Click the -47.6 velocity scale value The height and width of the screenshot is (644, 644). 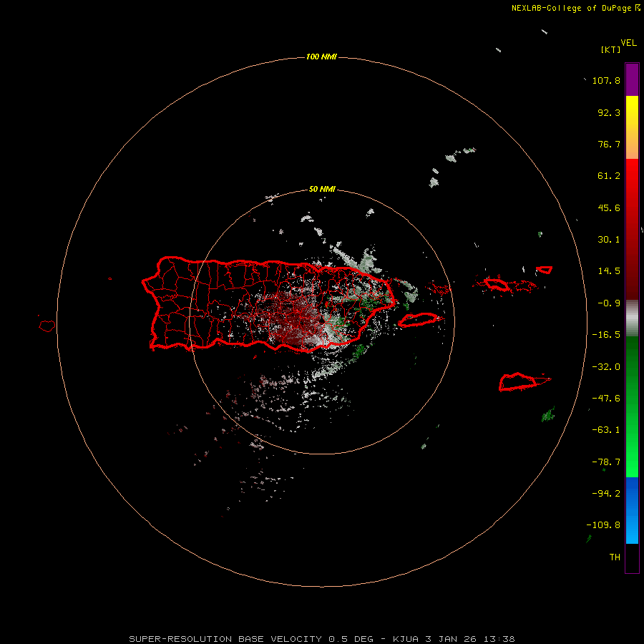606,399
